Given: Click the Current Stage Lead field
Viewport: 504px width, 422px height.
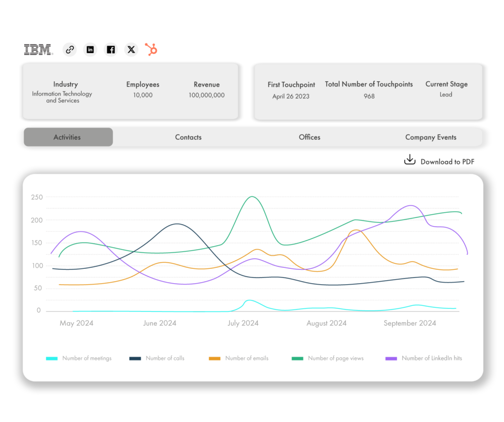Looking at the screenshot, I should (446, 95).
